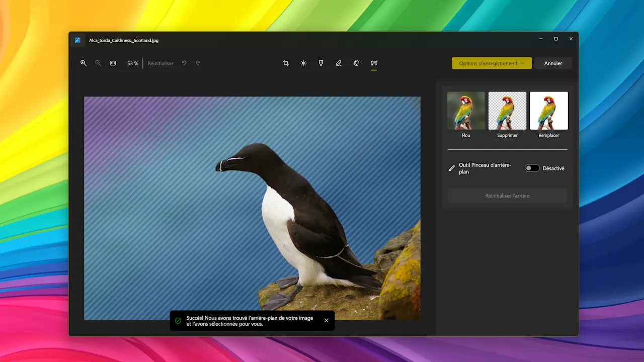
Task: Select the Remplacer background effect
Action: coord(548,110)
